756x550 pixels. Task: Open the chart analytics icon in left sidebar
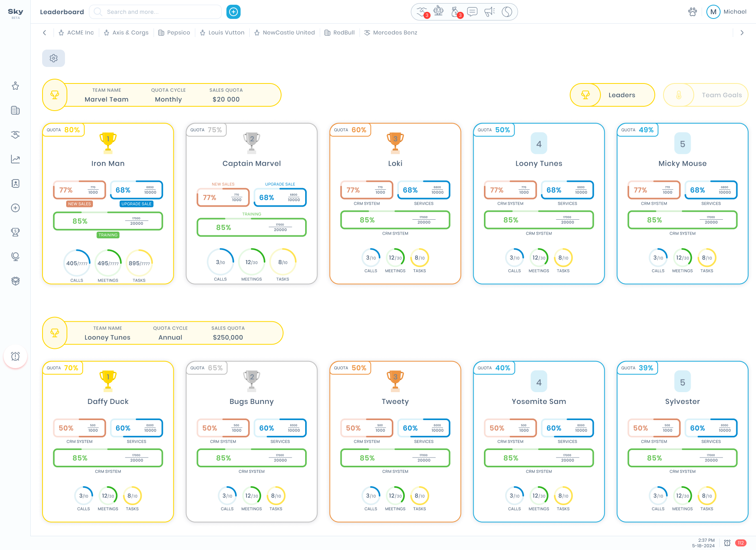pos(15,159)
